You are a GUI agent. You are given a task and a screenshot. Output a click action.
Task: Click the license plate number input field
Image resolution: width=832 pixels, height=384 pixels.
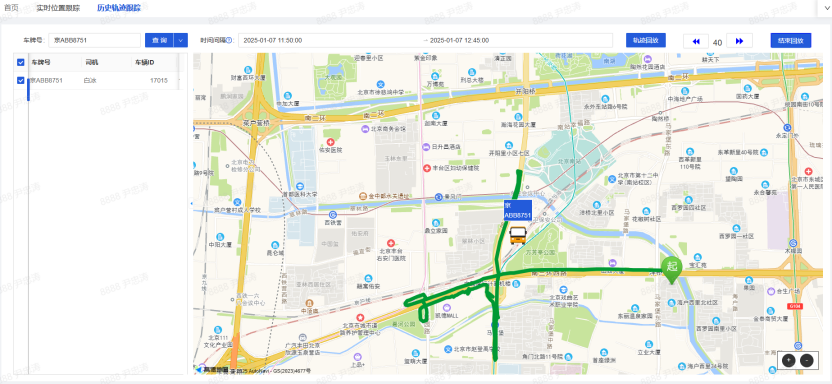tap(94, 40)
